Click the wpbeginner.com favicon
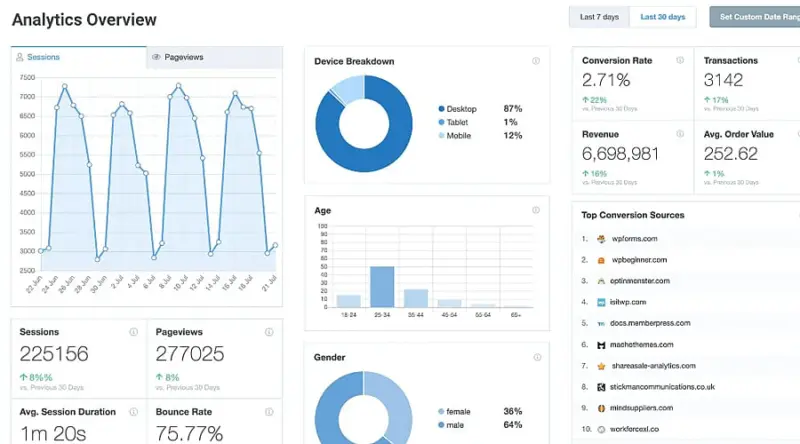 601,260
